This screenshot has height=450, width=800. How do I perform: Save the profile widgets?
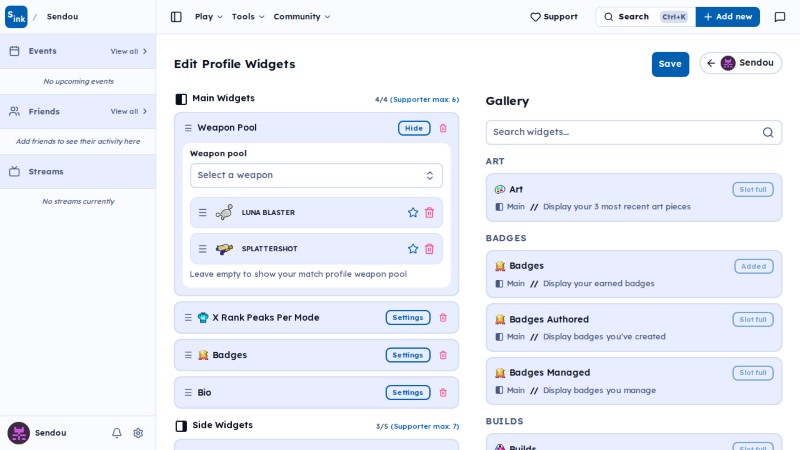670,64
